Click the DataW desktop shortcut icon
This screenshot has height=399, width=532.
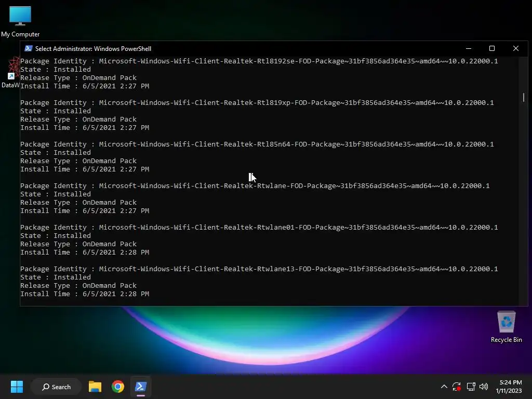click(x=11, y=72)
